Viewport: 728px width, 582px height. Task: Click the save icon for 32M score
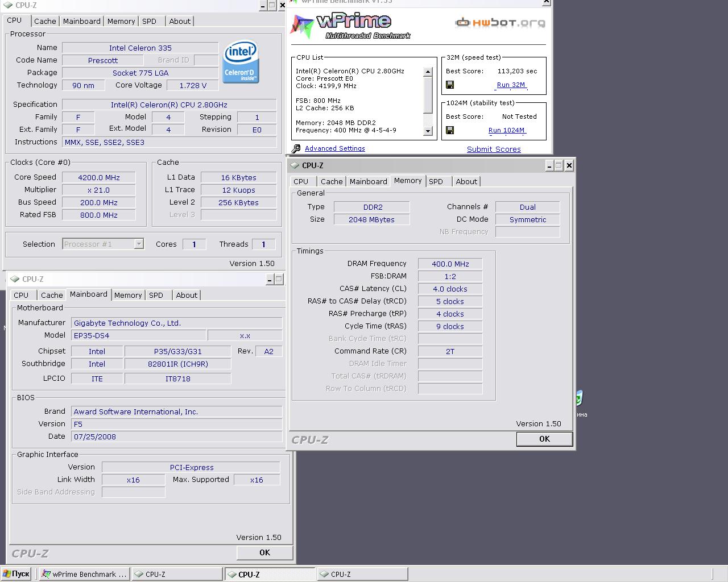click(x=450, y=85)
